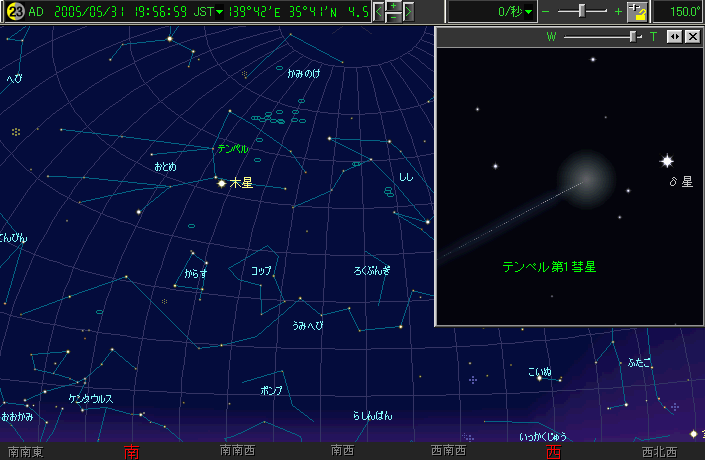Adjust the zoom slider in telescope panel

click(632, 36)
